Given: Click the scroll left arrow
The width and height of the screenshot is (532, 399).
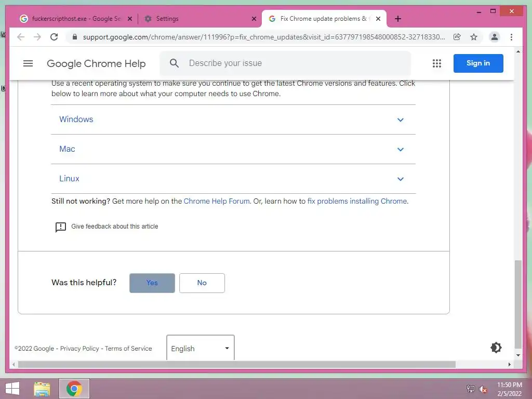Looking at the screenshot, I should click(13, 364).
